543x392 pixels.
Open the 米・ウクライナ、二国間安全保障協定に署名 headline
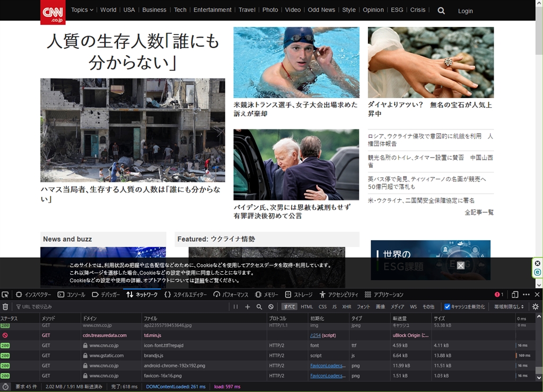pos(421,201)
